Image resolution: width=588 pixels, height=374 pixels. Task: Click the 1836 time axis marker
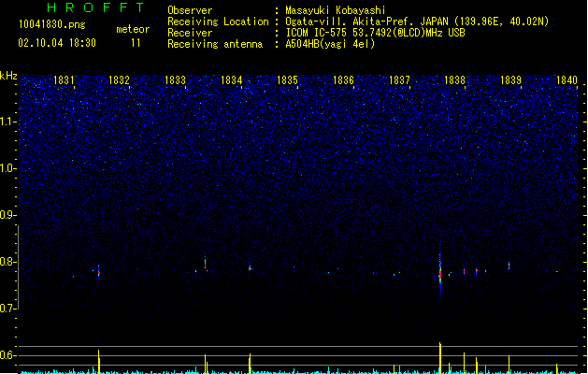point(343,80)
